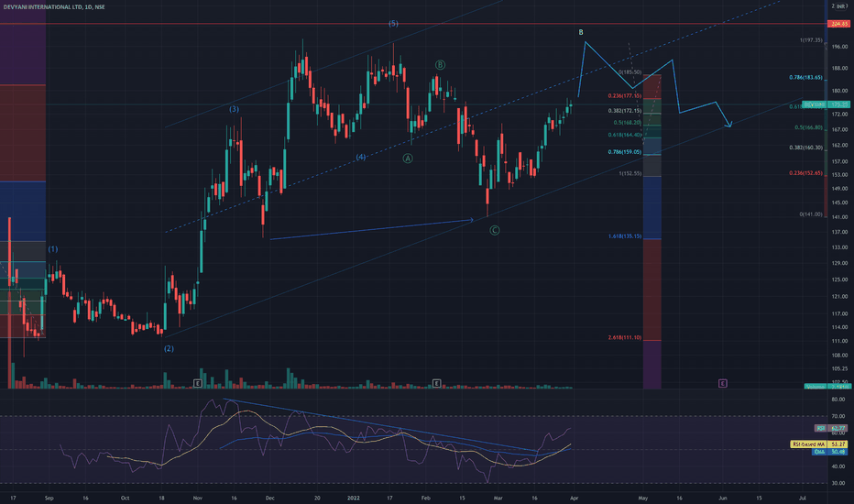Click Fibonacci extension 1.618(135.15)

click(625, 236)
